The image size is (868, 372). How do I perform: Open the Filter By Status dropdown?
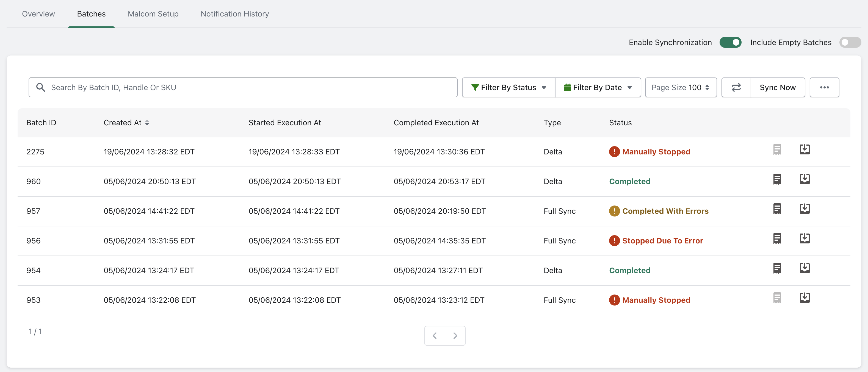[x=508, y=87]
